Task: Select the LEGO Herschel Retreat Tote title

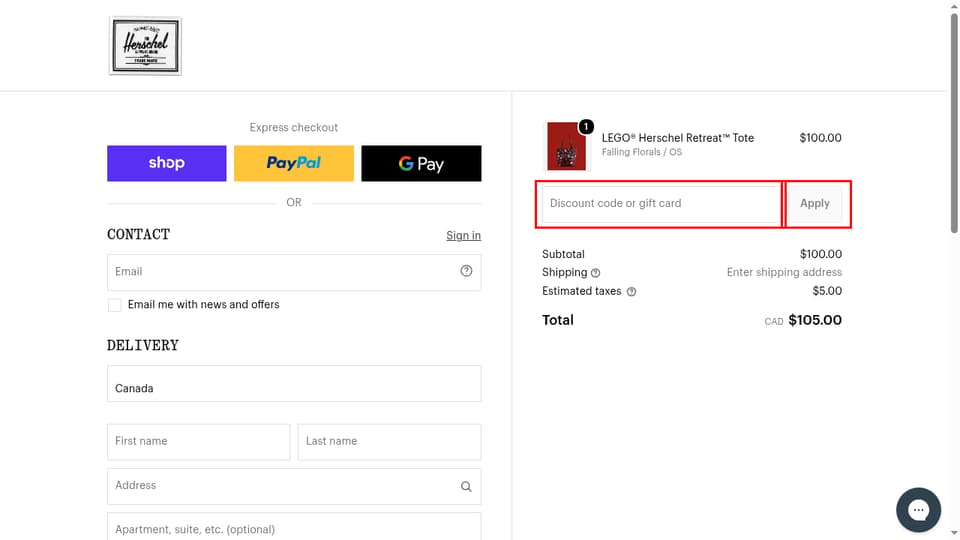Action: click(678, 138)
